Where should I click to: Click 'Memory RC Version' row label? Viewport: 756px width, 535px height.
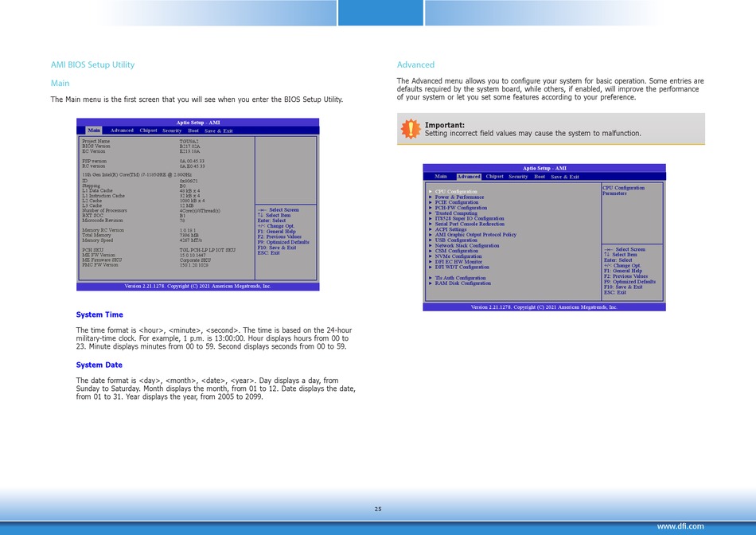(x=103, y=230)
